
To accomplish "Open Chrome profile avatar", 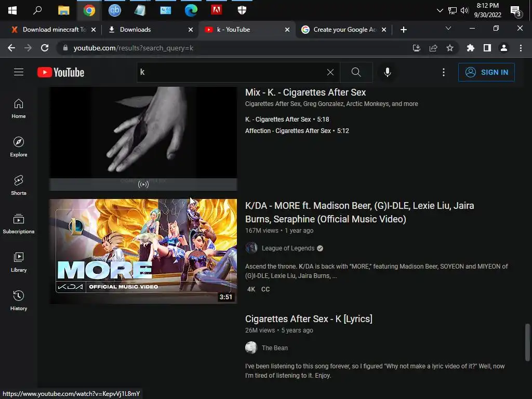I will click(x=504, y=48).
